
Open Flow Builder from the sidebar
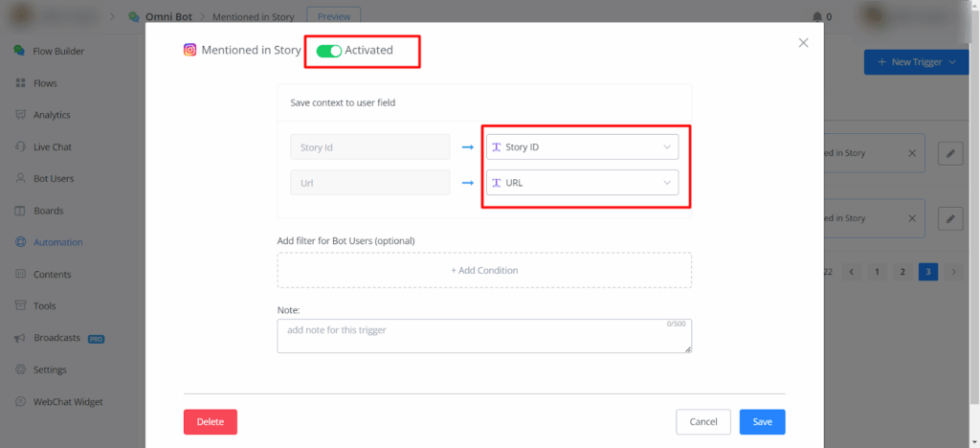(20, 51)
